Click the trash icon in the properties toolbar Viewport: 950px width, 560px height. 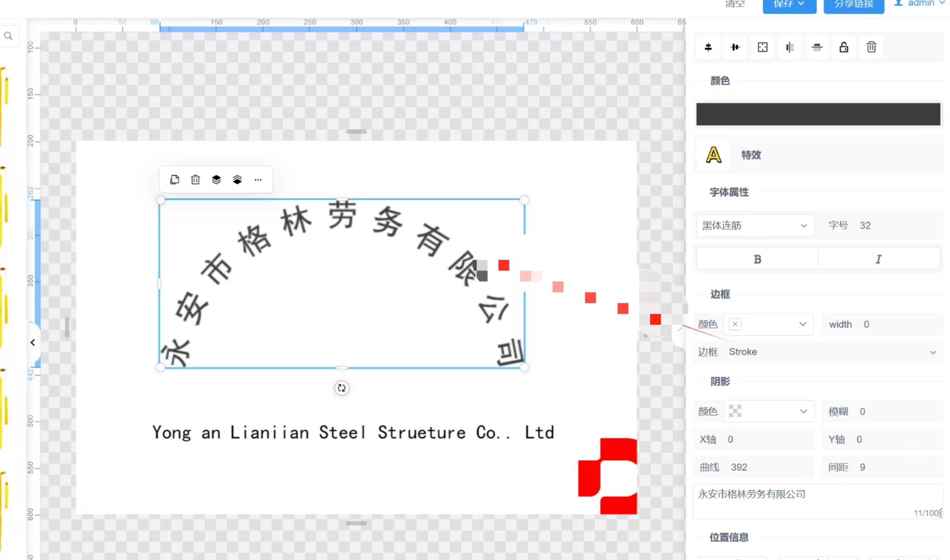(x=871, y=47)
